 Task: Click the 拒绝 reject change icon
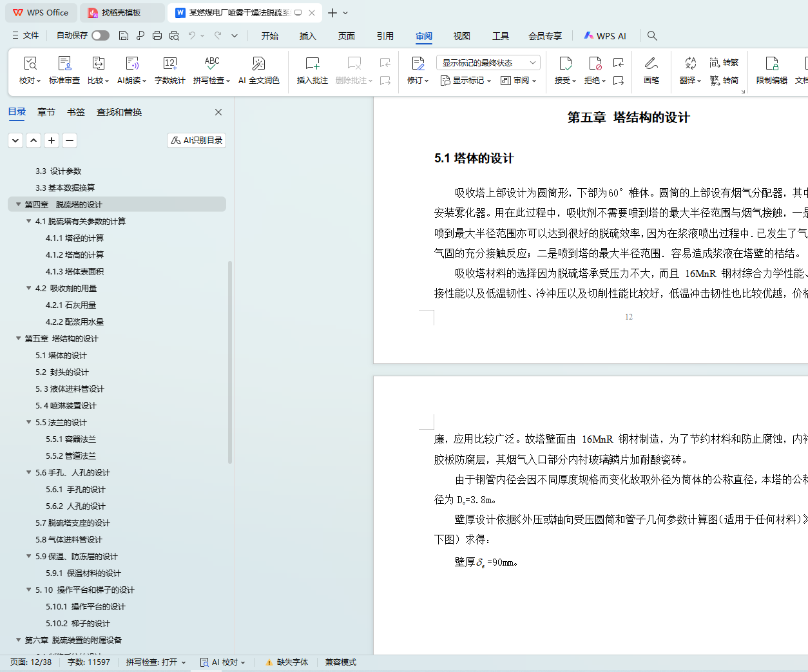[x=595, y=63]
